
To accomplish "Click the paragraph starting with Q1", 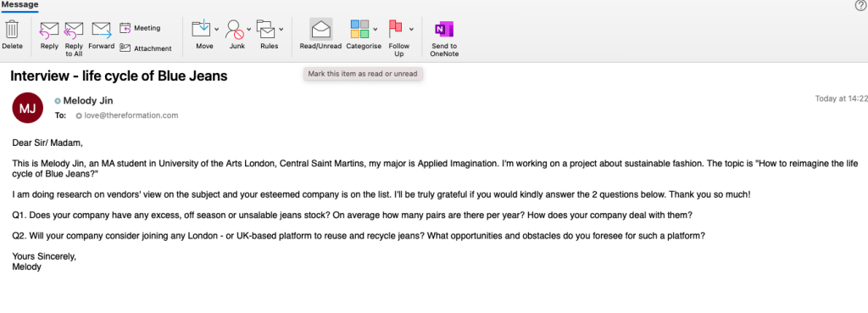I will 352,215.
